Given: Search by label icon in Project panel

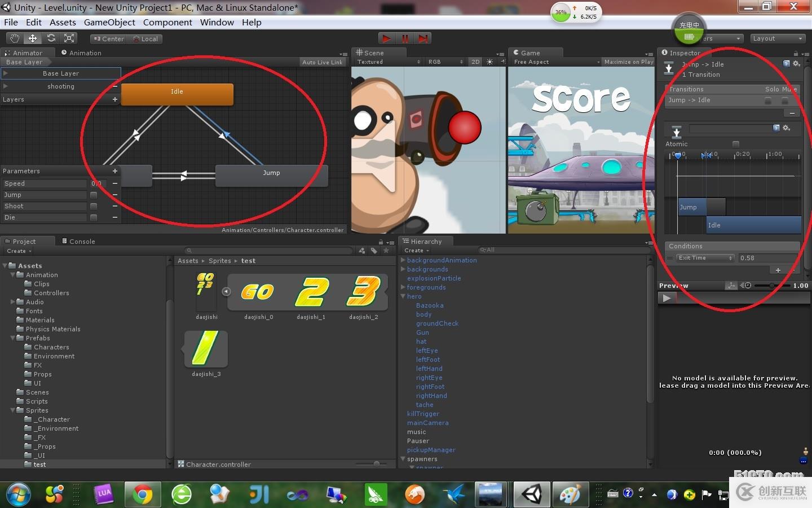Looking at the screenshot, I should pos(374,251).
